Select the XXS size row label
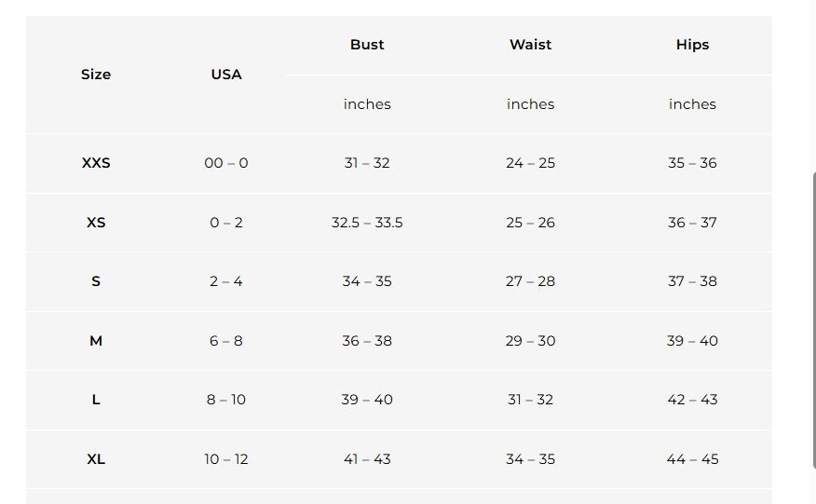Viewport: 816px width, 504px height. (x=96, y=163)
